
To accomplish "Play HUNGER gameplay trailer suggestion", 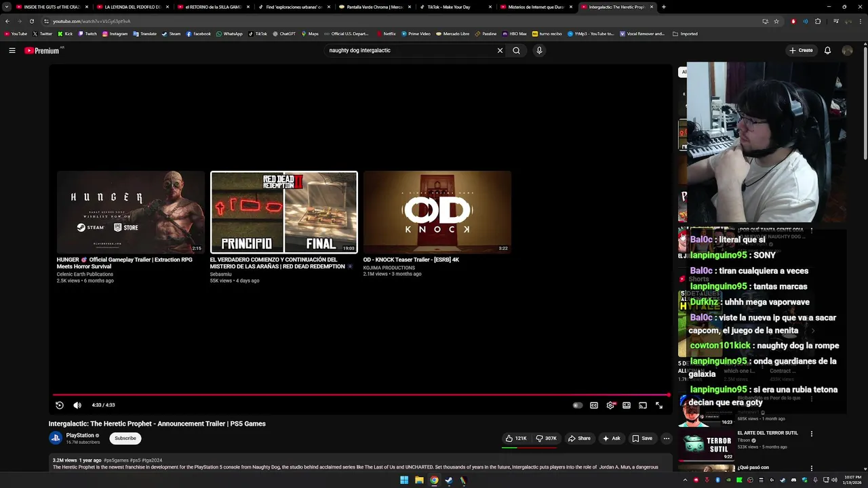I will pos(131,212).
